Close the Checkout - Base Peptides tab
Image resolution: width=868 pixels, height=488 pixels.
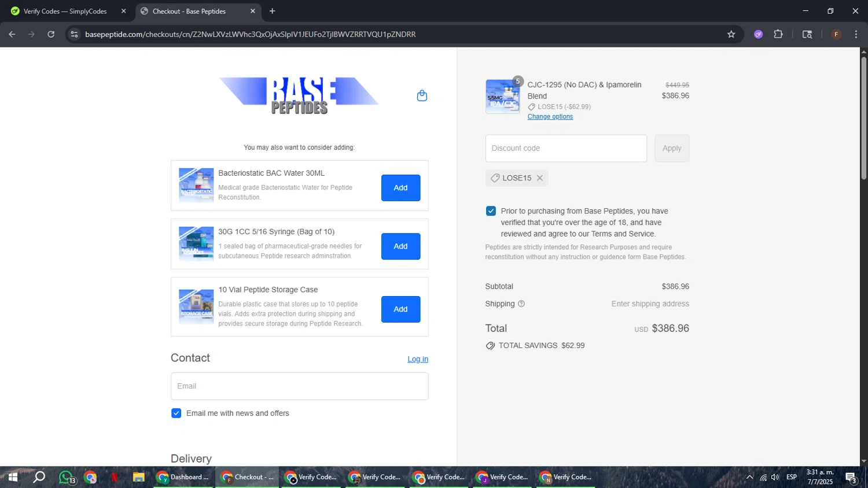(252, 11)
